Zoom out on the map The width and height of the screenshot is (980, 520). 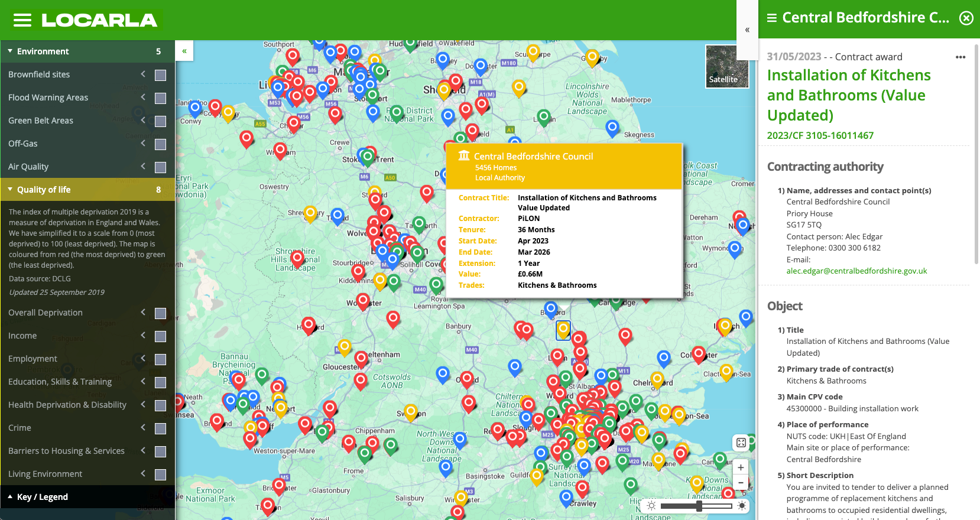[741, 482]
